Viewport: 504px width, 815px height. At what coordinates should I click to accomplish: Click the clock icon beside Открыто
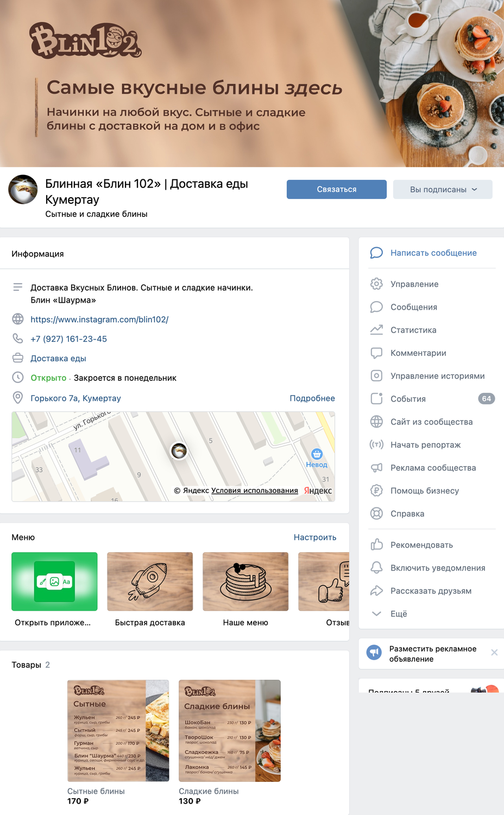tap(18, 377)
